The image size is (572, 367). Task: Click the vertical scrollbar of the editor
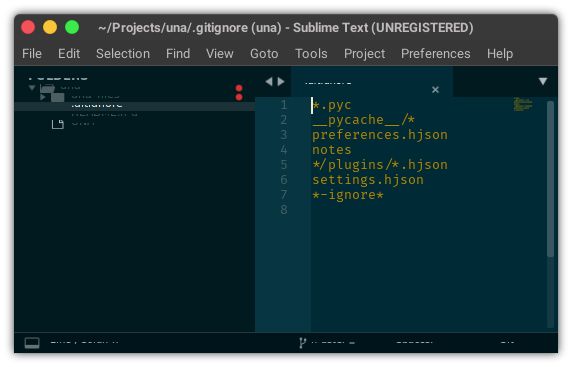coord(551,179)
